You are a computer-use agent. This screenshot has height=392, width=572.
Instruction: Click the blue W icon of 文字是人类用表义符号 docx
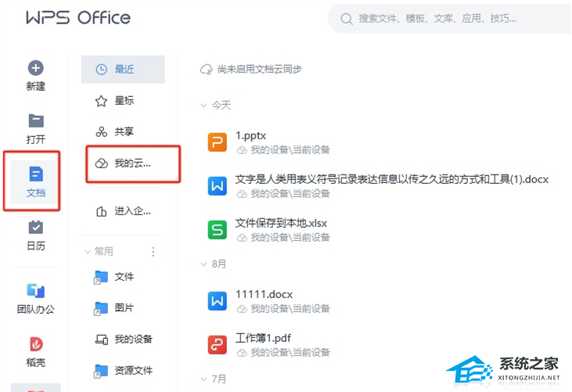coord(217,186)
